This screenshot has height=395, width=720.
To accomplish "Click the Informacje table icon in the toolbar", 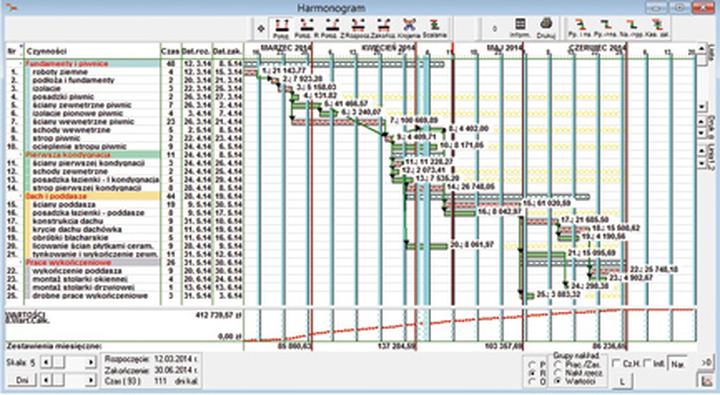I will point(520,25).
